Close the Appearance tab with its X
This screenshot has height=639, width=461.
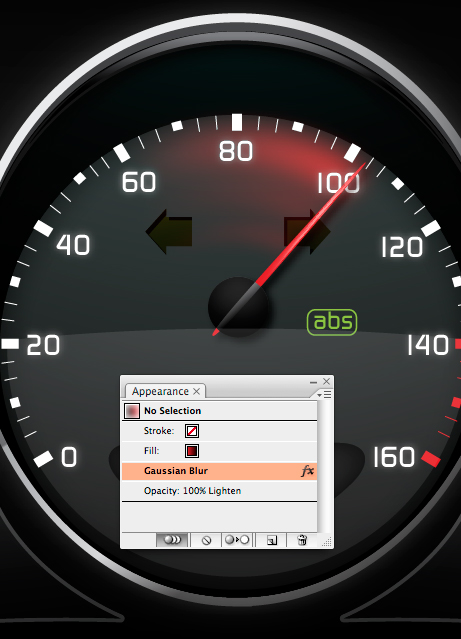pos(196,391)
